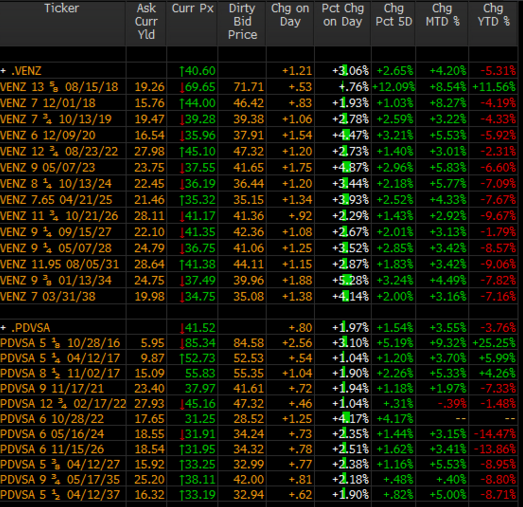Screen dimensions: 523x507
Task: Select the -14.47% YTD cell
Action: (495, 434)
